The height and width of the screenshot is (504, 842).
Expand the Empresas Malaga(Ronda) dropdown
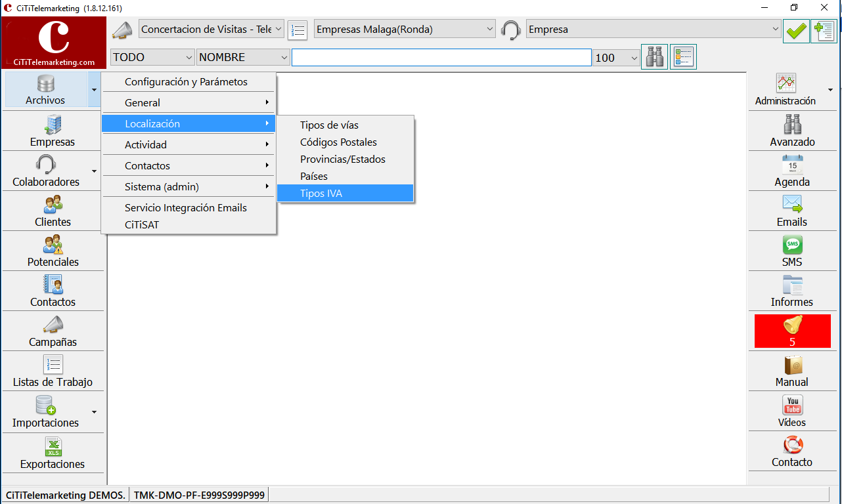point(405,29)
